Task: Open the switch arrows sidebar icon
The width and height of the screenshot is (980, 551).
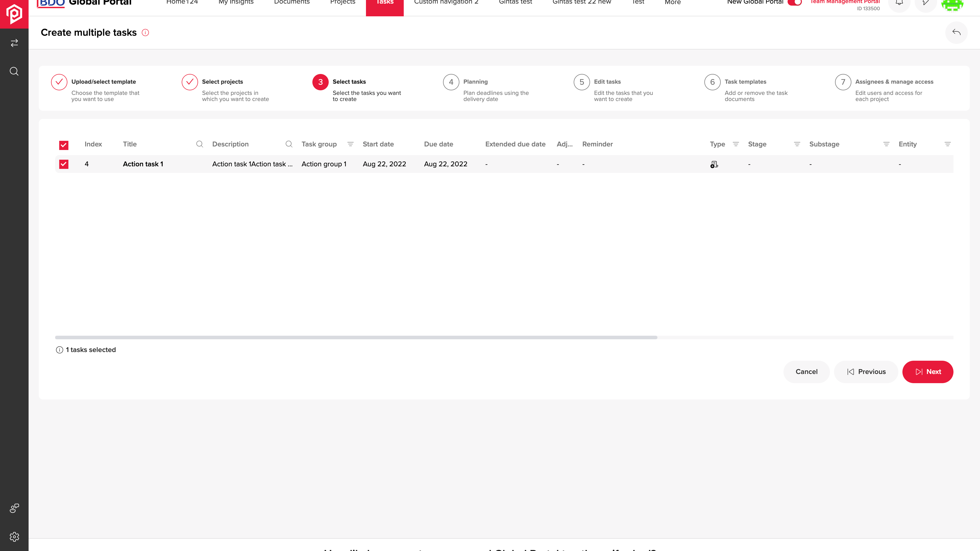Action: tap(14, 43)
